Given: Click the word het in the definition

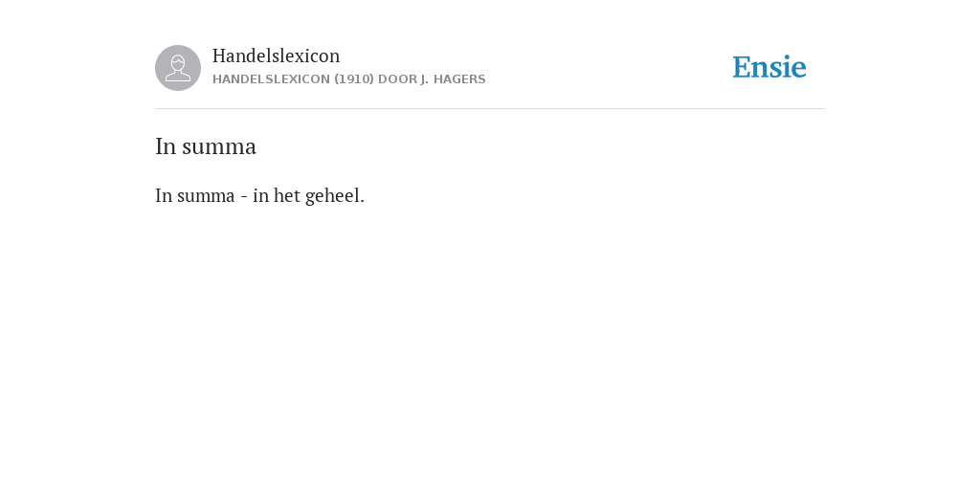Looking at the screenshot, I should [287, 196].
